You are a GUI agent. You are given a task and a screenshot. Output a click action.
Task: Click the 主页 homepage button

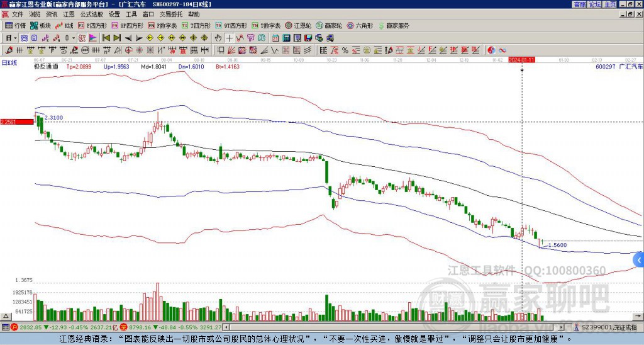click(x=610, y=4)
